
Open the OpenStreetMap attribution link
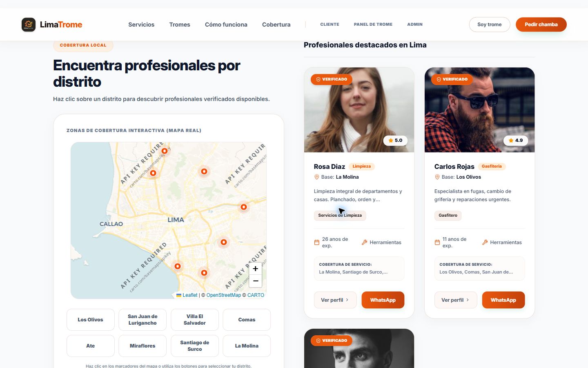[224, 295]
